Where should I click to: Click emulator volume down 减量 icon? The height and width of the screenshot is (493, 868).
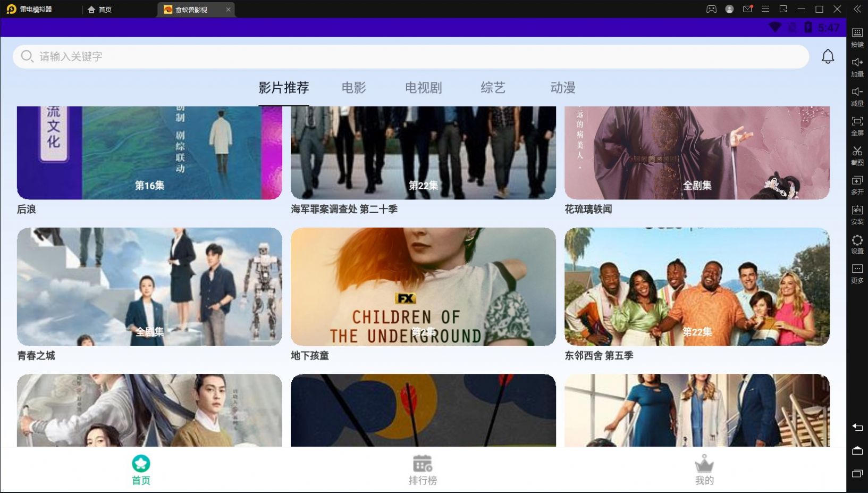[x=857, y=95]
